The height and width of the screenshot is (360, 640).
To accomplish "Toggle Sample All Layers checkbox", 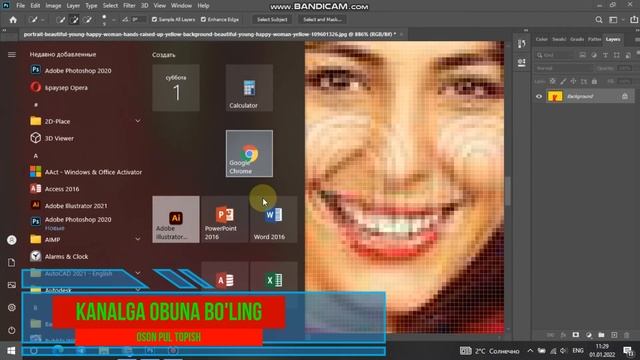I will [x=154, y=20].
